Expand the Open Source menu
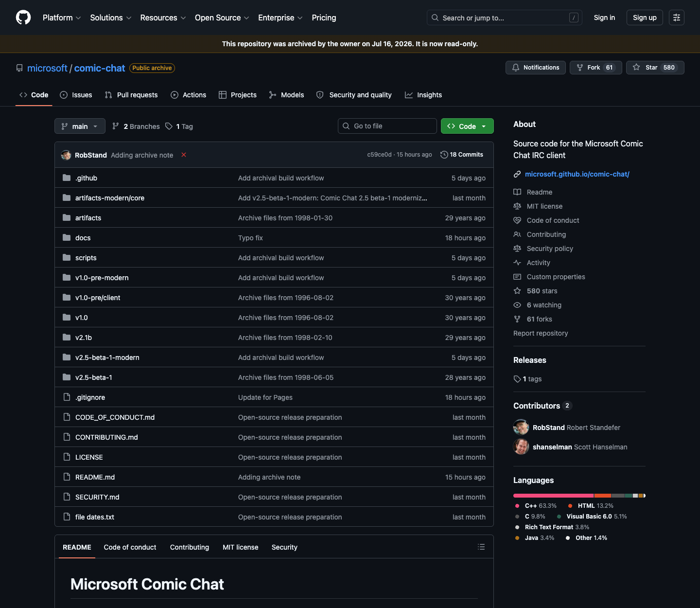Screen dimensions: 700x608 pyautogui.click(x=222, y=18)
